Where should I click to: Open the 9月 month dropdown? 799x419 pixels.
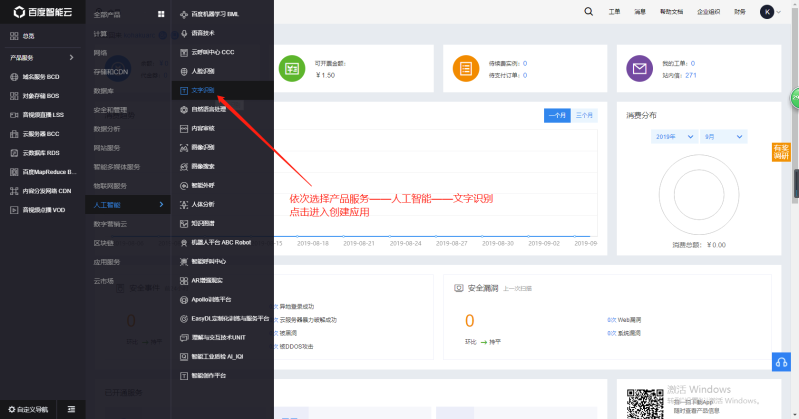tap(723, 137)
